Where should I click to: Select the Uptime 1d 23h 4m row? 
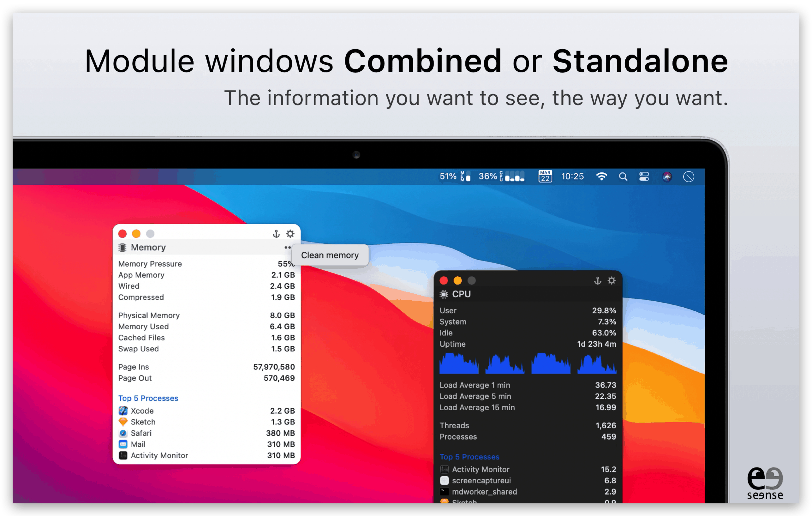tap(528, 344)
